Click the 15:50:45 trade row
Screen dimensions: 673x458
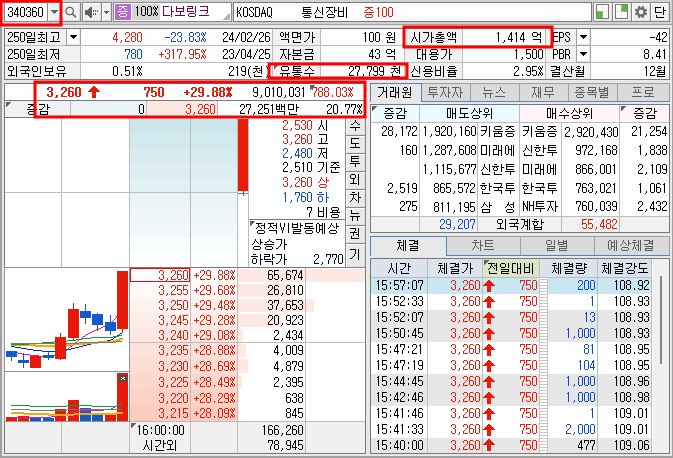click(x=511, y=334)
